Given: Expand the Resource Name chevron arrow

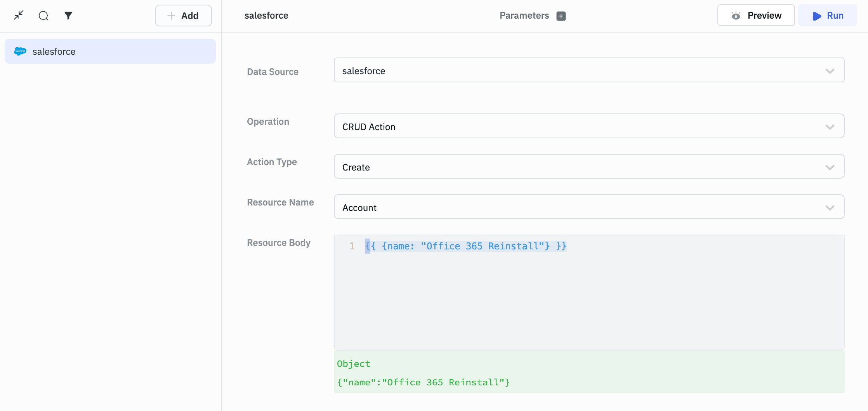Looking at the screenshot, I should point(830,208).
